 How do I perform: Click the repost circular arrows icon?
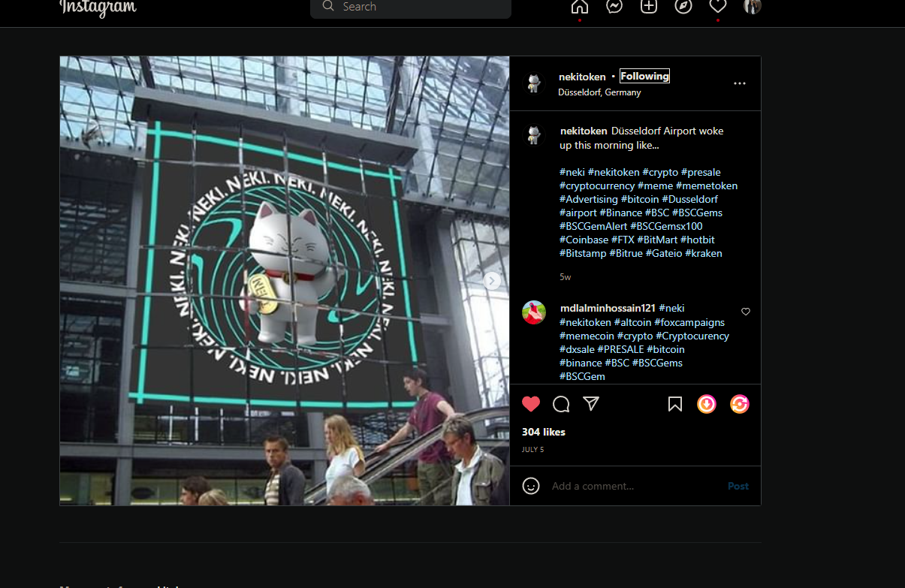click(x=740, y=404)
